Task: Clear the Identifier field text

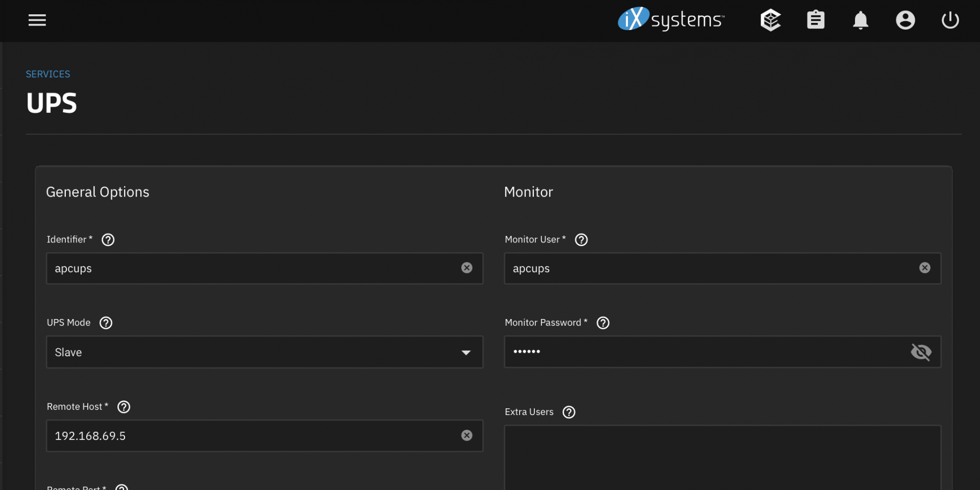Action: (467, 268)
